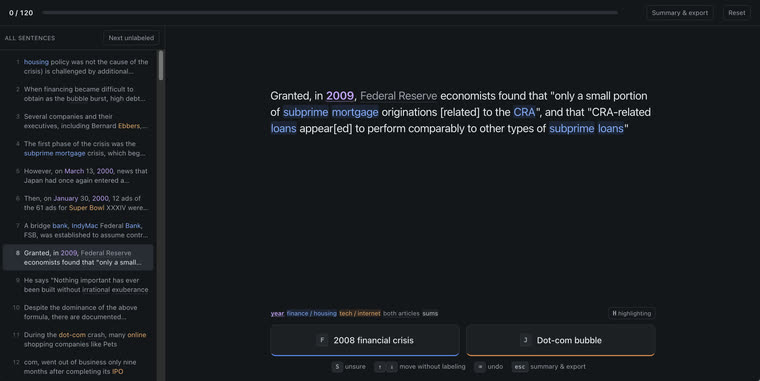Select sentence 1 about housing policy

click(x=78, y=66)
